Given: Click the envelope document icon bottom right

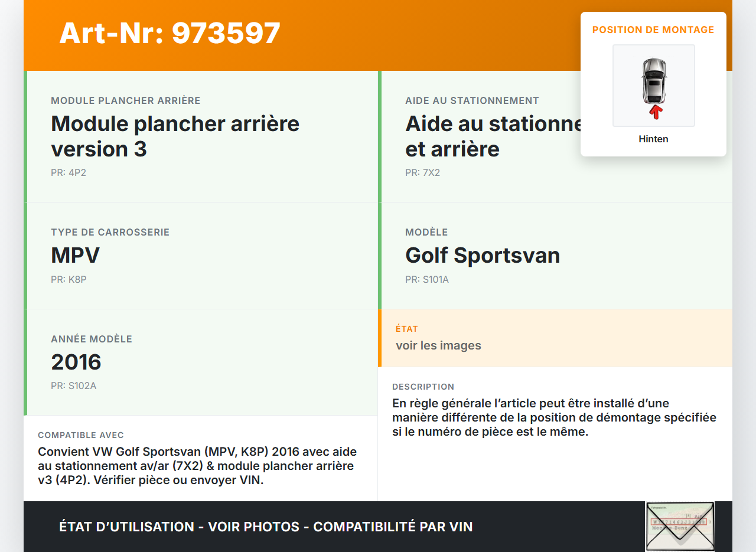Looking at the screenshot, I should tap(680, 525).
